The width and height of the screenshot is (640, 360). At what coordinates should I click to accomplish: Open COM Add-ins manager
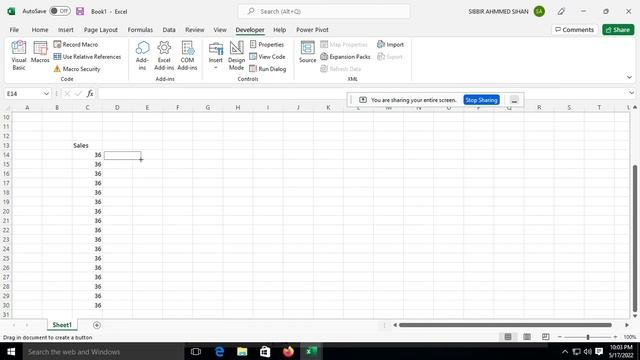tap(187, 56)
